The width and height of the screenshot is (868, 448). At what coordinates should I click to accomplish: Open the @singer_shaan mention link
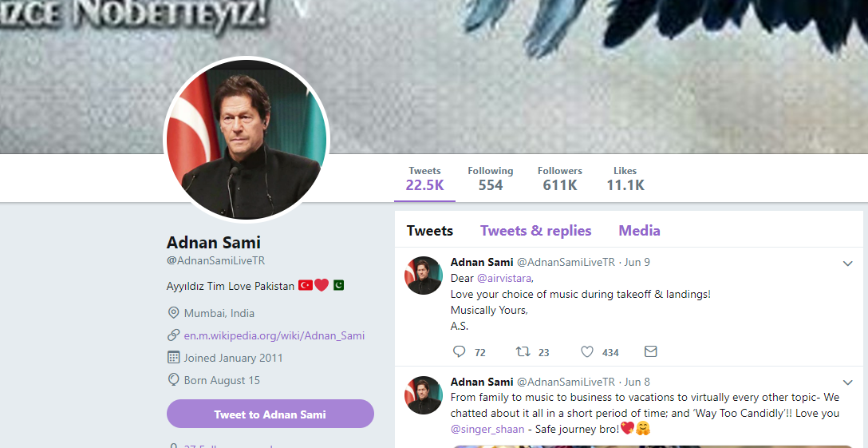(x=487, y=429)
